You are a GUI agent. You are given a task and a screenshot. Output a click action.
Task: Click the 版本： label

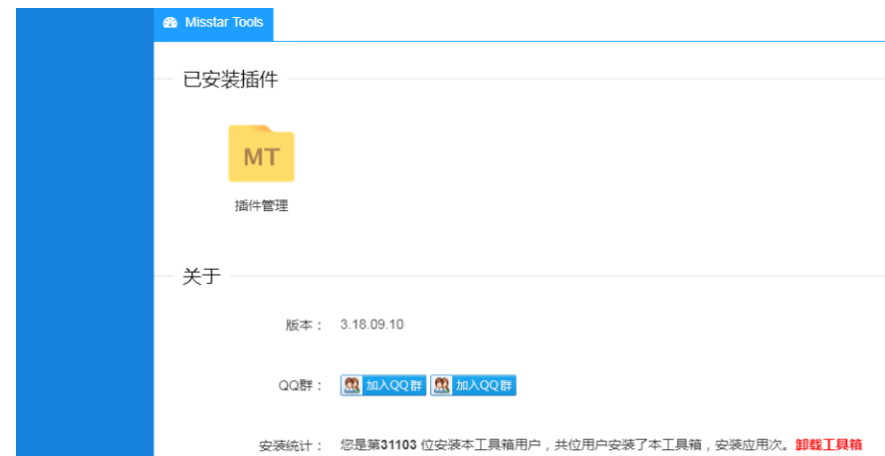coord(304,326)
